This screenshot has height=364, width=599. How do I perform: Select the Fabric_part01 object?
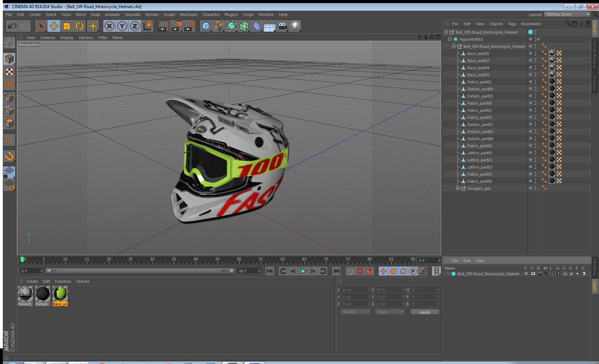(479, 82)
